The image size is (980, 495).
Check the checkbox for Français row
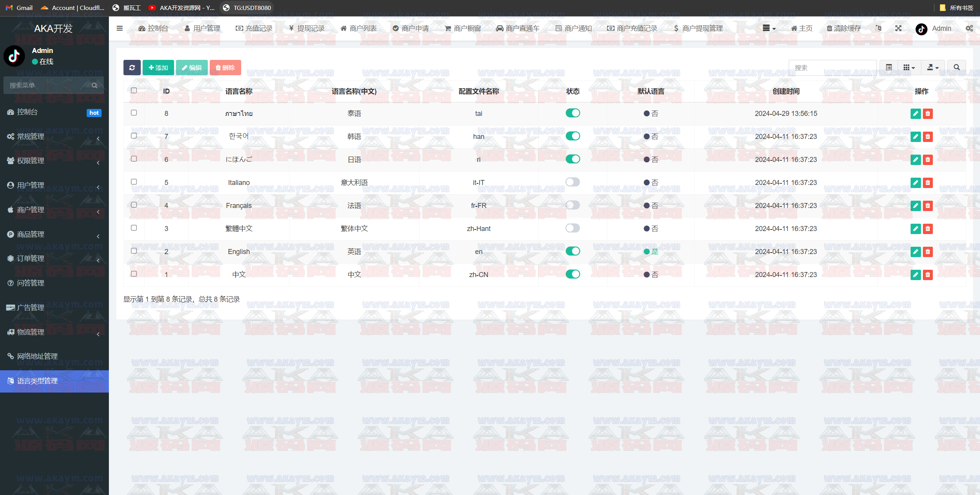pyautogui.click(x=134, y=205)
